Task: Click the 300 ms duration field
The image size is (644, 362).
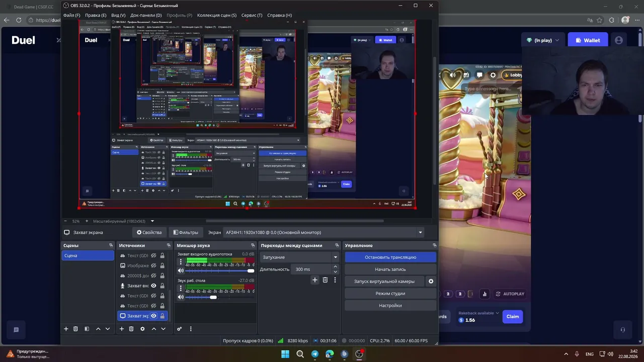Action: click(312, 269)
